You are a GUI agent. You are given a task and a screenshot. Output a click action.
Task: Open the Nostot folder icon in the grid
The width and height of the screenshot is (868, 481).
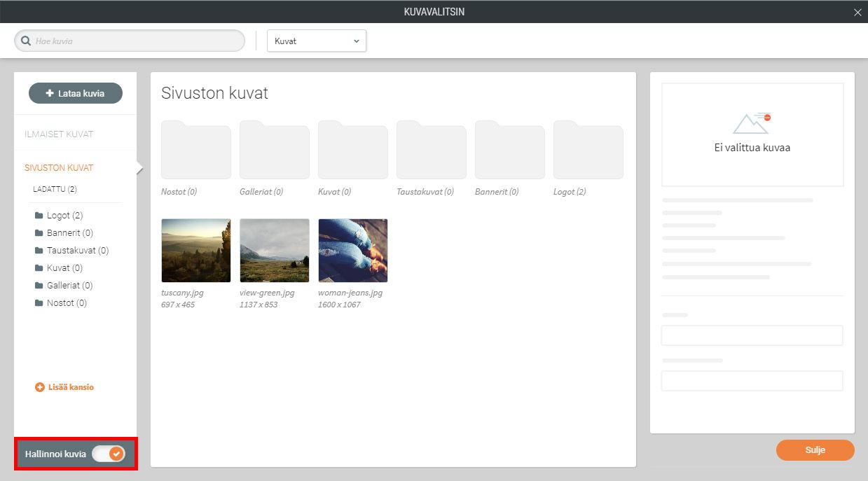pos(196,150)
